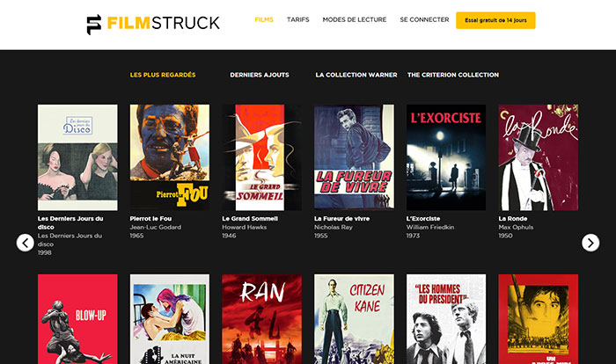Open the Films nav item
This screenshot has height=364, width=616.
(x=264, y=19)
